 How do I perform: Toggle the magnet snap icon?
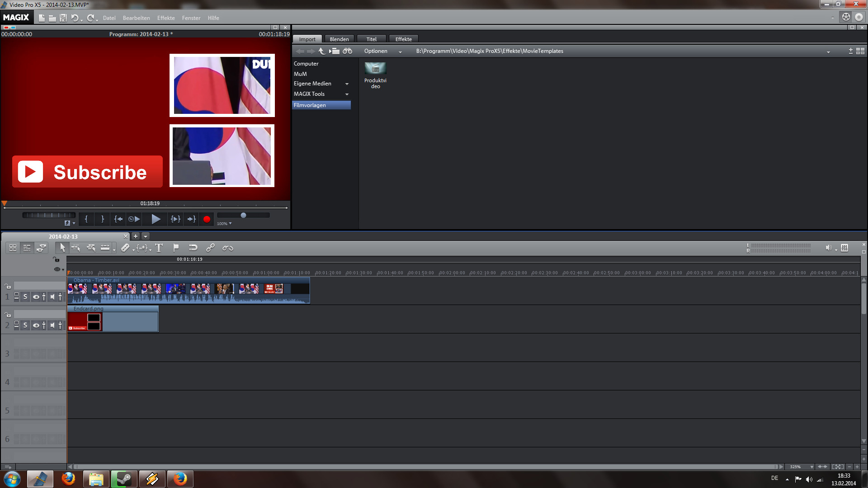[193, 248]
